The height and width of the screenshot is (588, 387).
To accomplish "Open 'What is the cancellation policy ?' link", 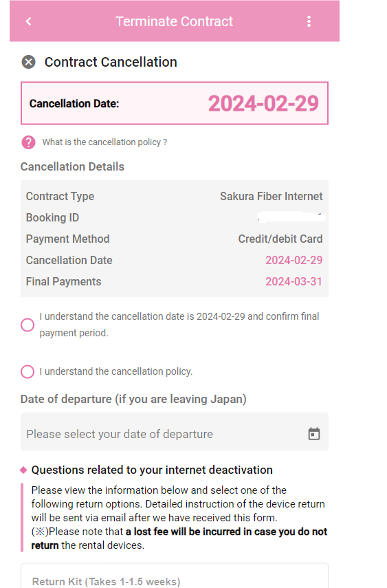I will [x=104, y=142].
